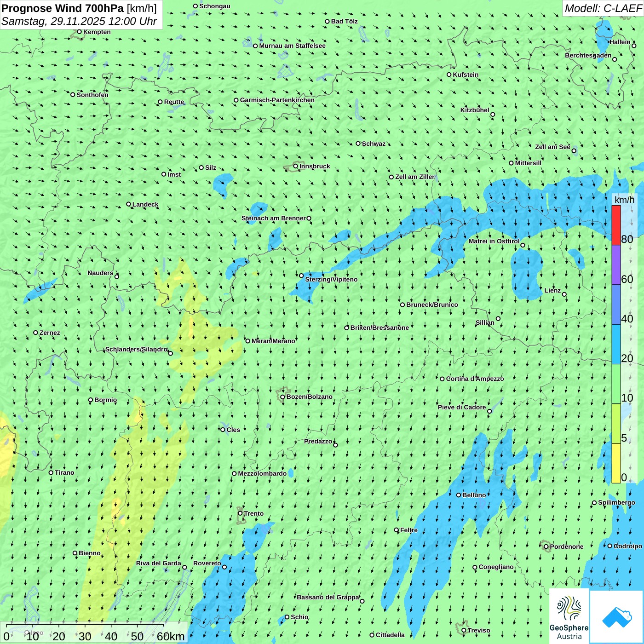The image size is (644, 644).
Task: Click the 'Nauders' label
Action: [100, 273]
